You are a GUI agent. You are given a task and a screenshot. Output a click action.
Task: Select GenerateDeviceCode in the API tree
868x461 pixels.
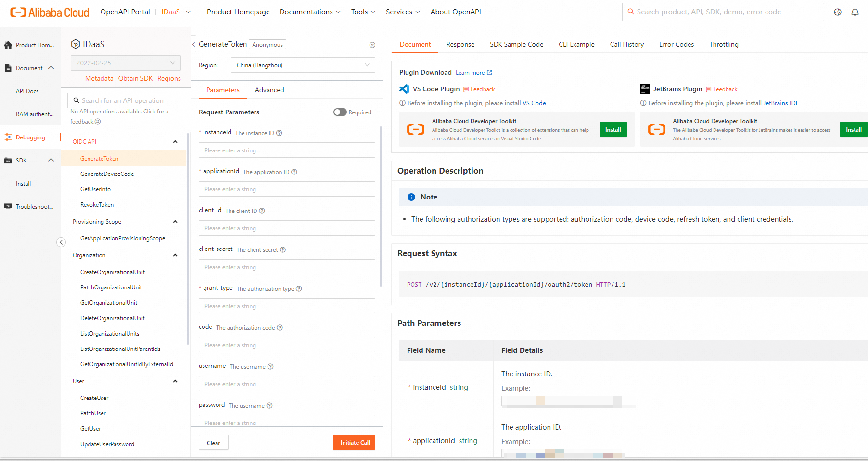coord(107,174)
